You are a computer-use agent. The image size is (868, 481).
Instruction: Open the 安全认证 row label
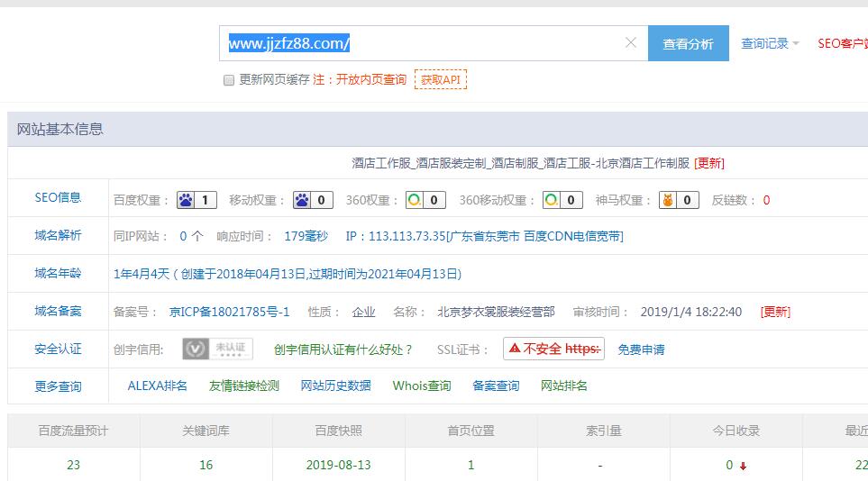(x=58, y=349)
